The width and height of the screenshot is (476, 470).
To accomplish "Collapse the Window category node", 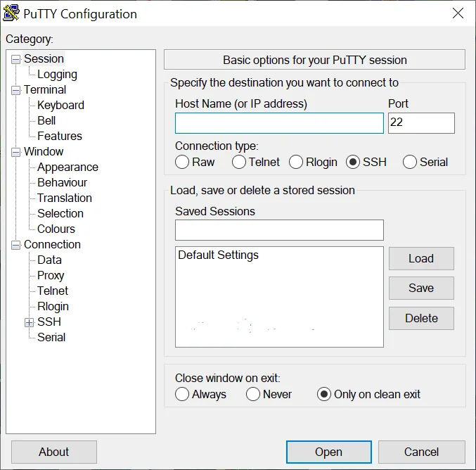I will [15, 152].
